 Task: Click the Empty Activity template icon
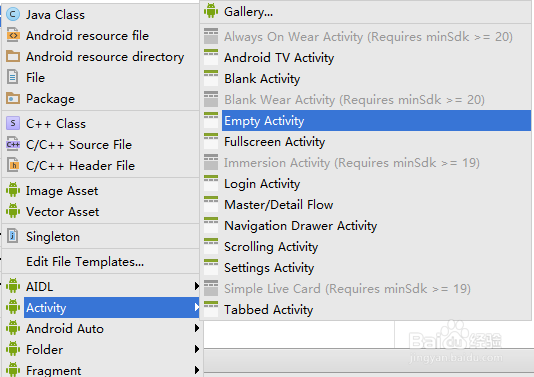tap(211, 120)
